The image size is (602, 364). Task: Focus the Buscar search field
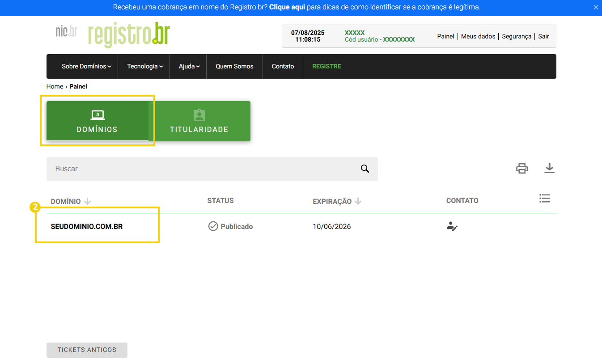coord(212,169)
